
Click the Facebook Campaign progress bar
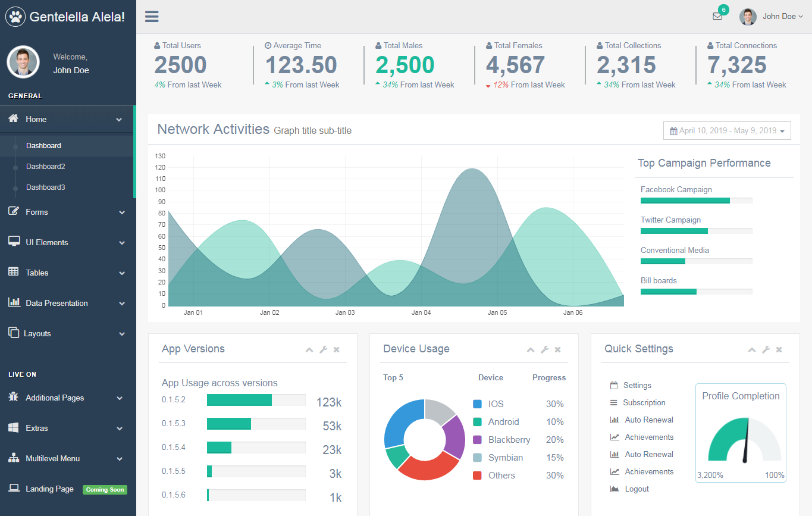696,201
